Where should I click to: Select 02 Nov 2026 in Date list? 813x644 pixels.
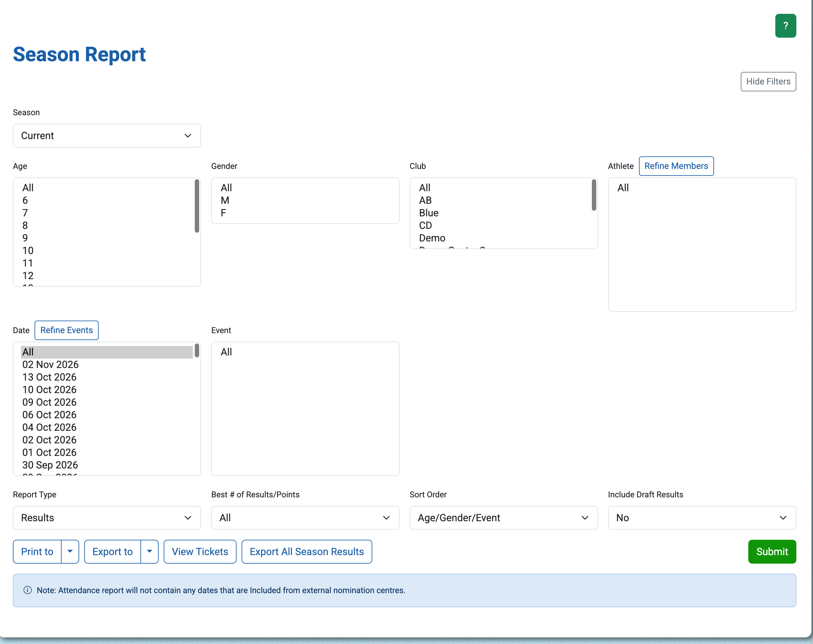[x=107, y=365]
